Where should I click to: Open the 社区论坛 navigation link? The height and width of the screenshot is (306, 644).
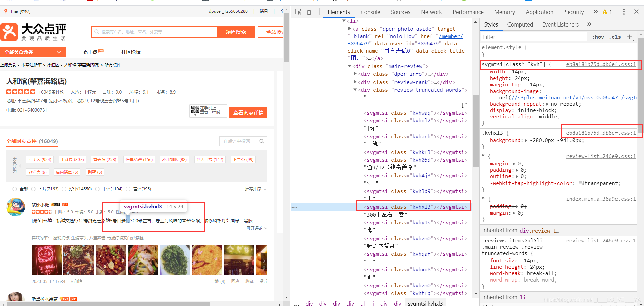click(x=131, y=52)
